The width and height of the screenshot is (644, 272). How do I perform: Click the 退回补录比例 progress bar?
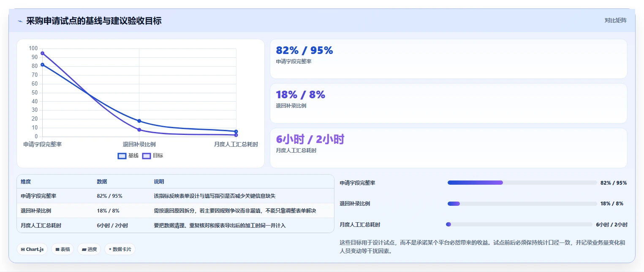click(522, 204)
